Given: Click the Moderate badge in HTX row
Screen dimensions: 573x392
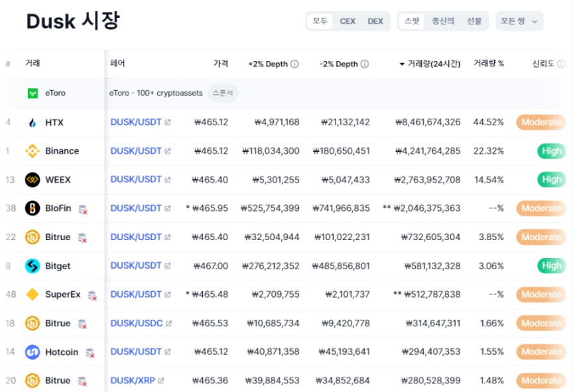Looking at the screenshot, I should (x=541, y=122).
